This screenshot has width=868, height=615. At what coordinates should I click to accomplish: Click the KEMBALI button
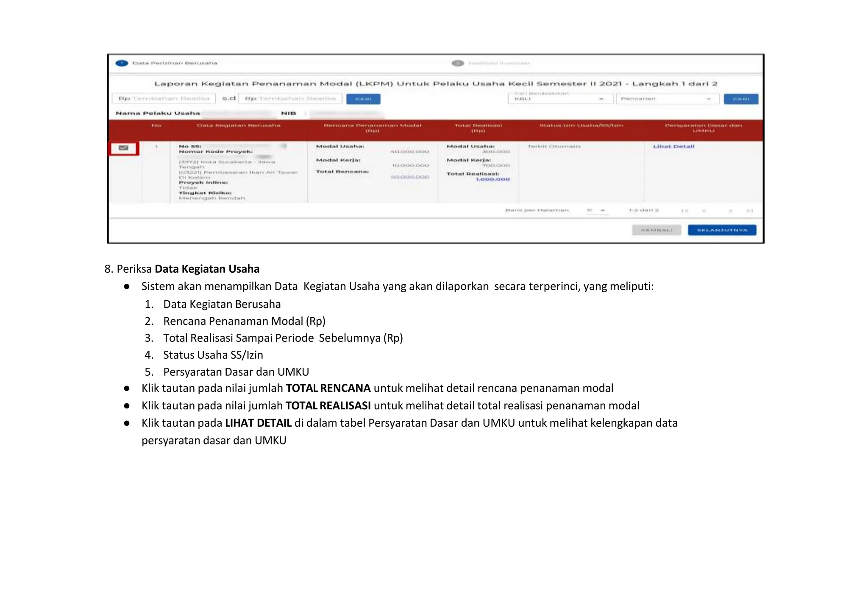click(x=657, y=230)
